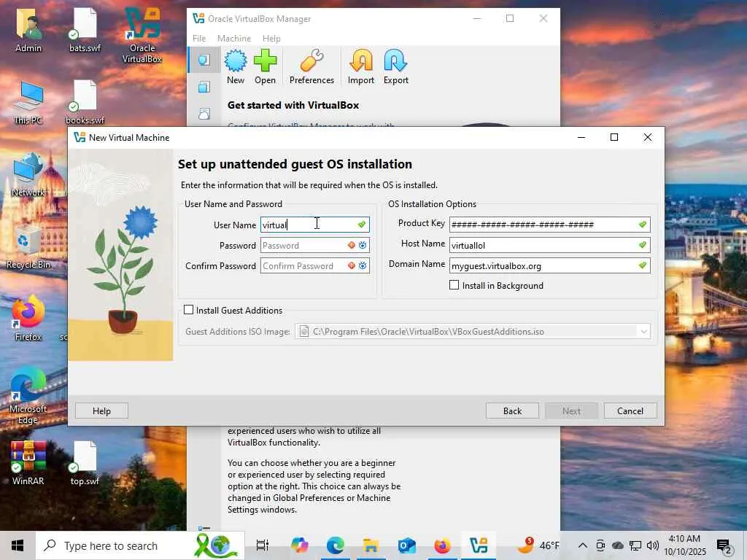747x560 pixels.
Task: Select the top sidebar icon in VirtualBox Manager
Action: [x=204, y=60]
